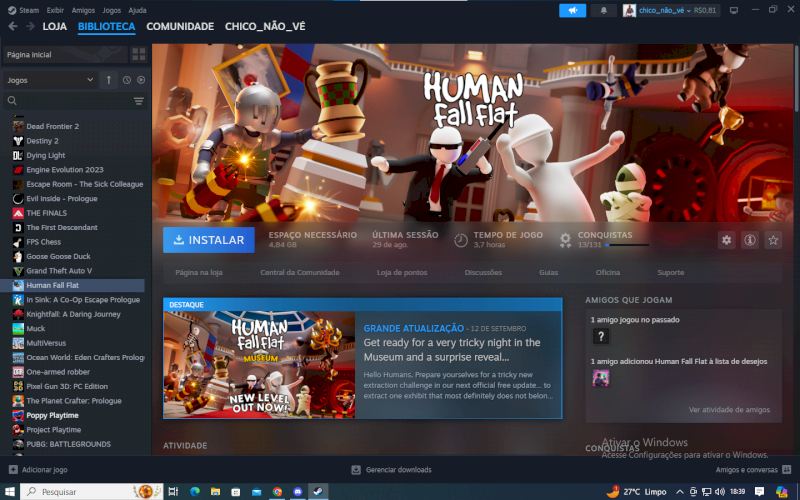Open Discord from the taskbar

click(297, 492)
